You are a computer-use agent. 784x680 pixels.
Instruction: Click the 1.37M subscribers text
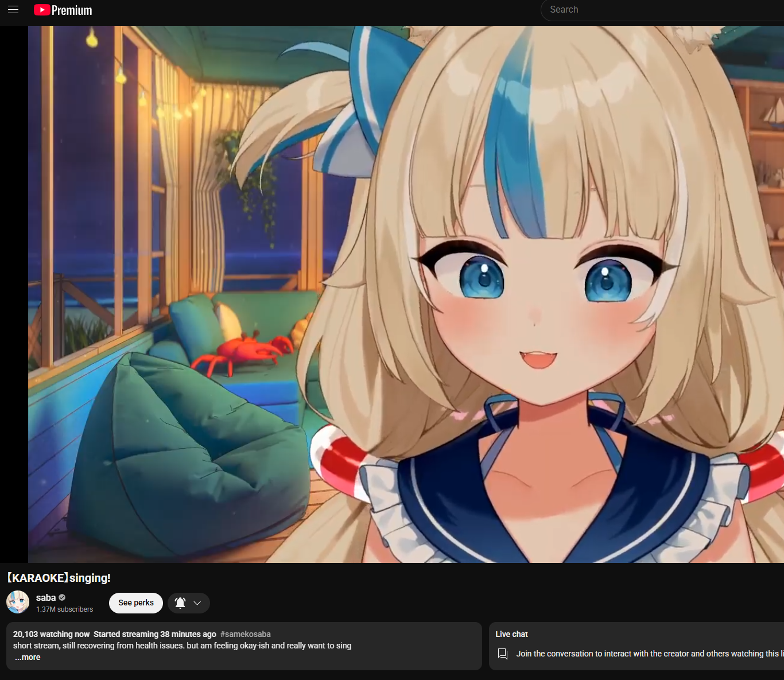[x=64, y=609]
